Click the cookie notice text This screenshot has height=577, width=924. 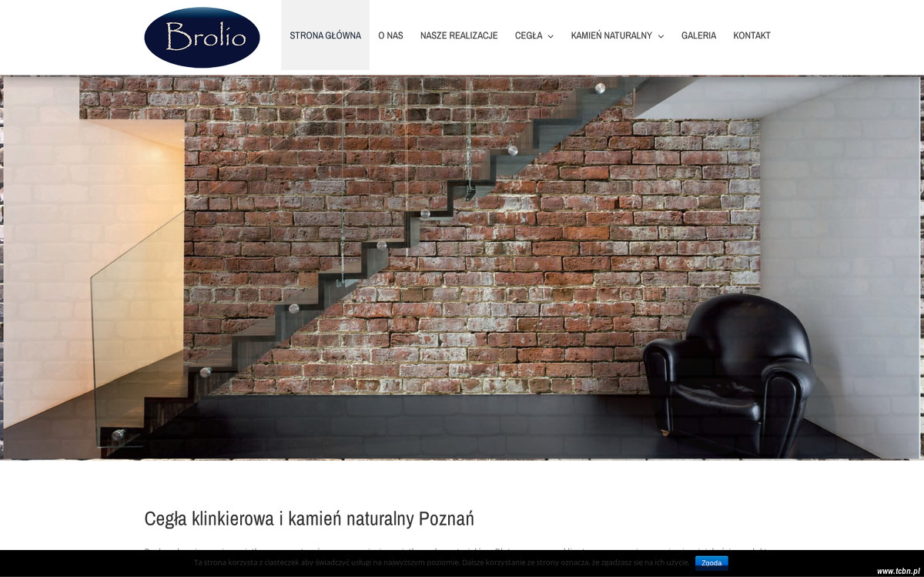click(x=441, y=563)
